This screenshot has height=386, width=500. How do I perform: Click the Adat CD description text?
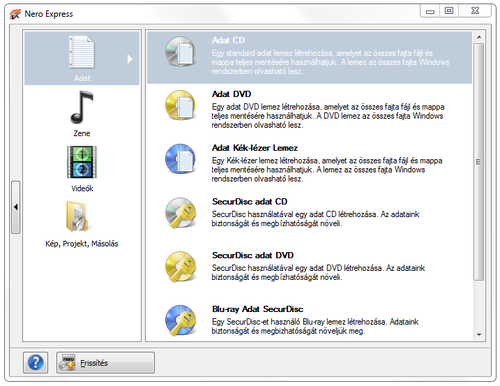click(330, 62)
